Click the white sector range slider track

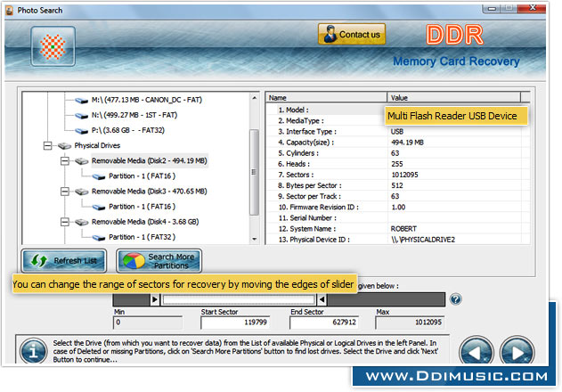tap(239, 299)
